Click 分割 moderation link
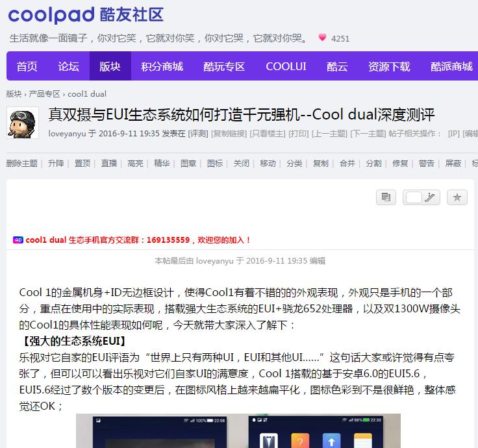The height and width of the screenshot is (448, 478). (373, 164)
